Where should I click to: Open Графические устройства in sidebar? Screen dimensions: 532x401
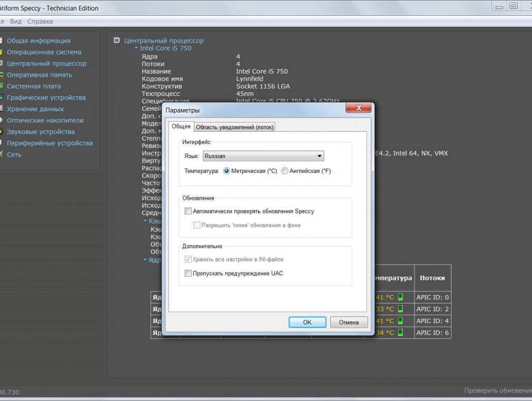[46, 97]
